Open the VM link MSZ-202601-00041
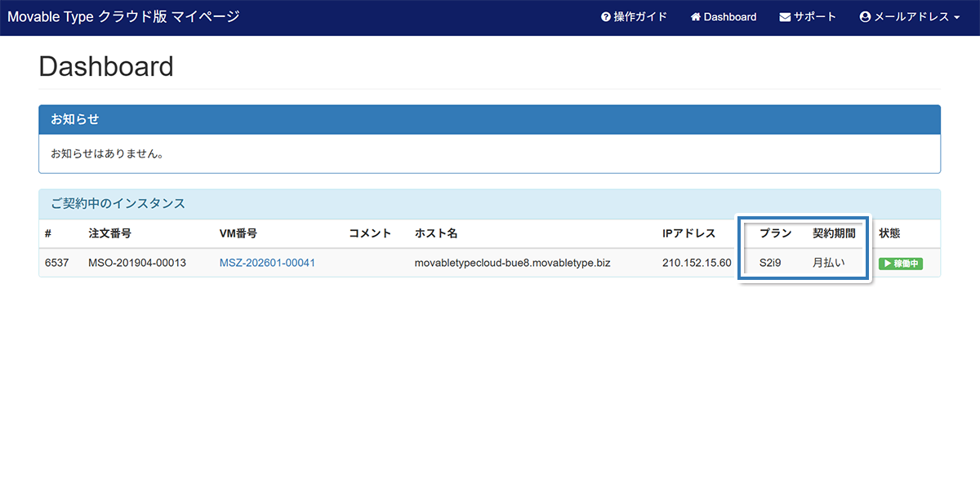This screenshot has width=980, height=501. 267,263
